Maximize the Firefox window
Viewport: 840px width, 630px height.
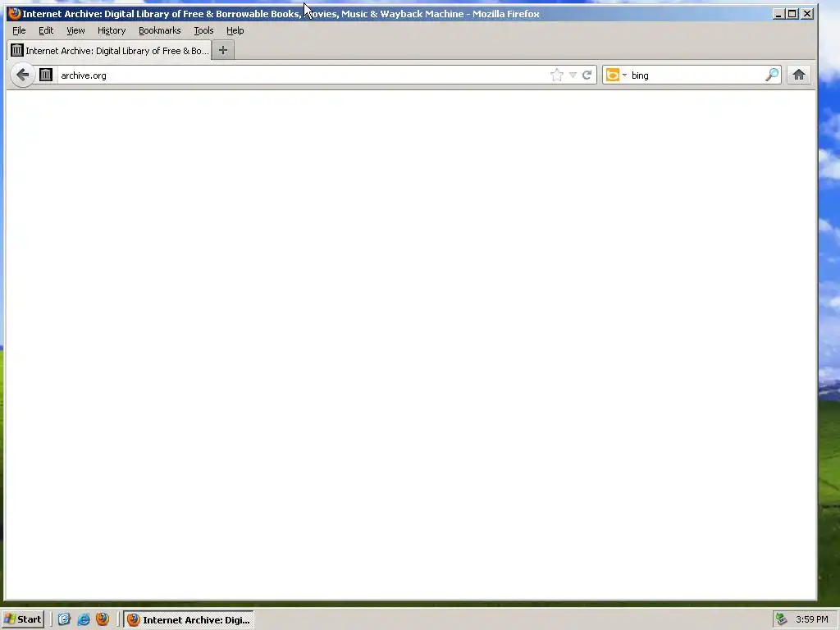(x=792, y=13)
